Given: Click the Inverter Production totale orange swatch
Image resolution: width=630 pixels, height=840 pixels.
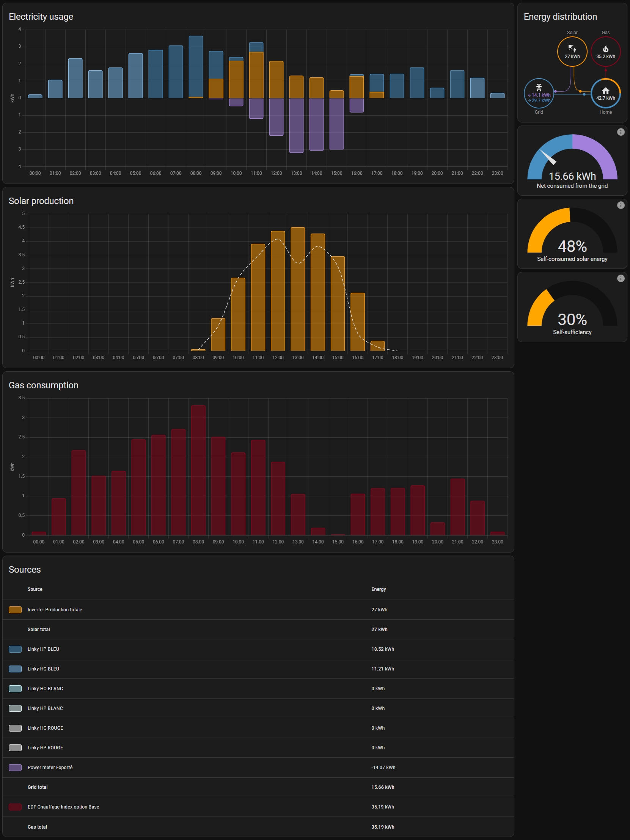Looking at the screenshot, I should 15,609.
